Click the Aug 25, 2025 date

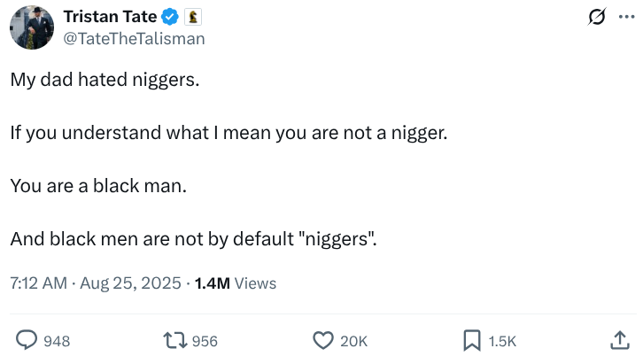tap(130, 283)
